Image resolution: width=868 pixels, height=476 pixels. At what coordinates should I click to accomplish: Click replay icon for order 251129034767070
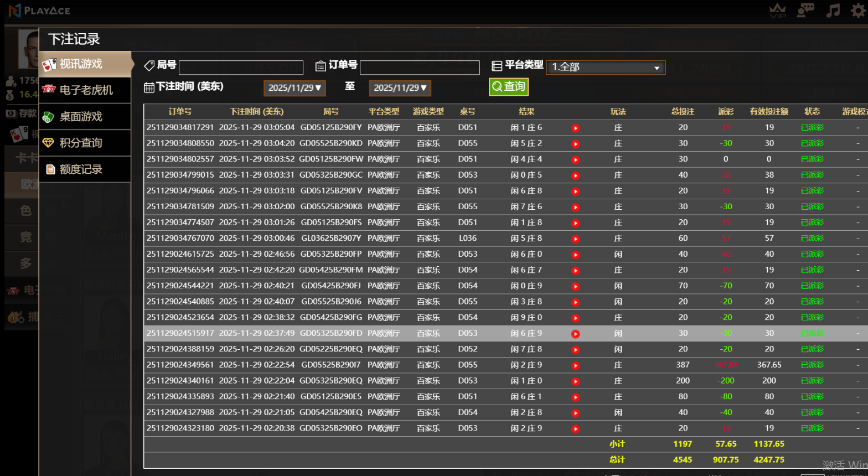pos(576,239)
